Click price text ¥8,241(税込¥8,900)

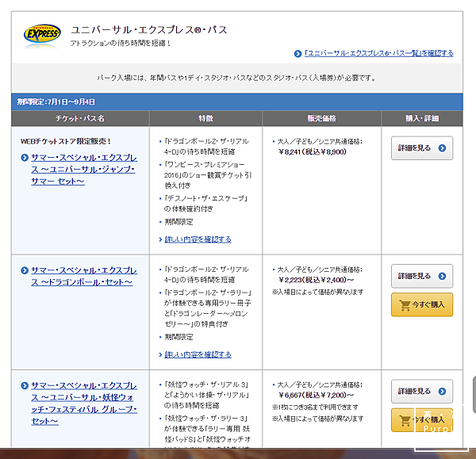pos(313,151)
